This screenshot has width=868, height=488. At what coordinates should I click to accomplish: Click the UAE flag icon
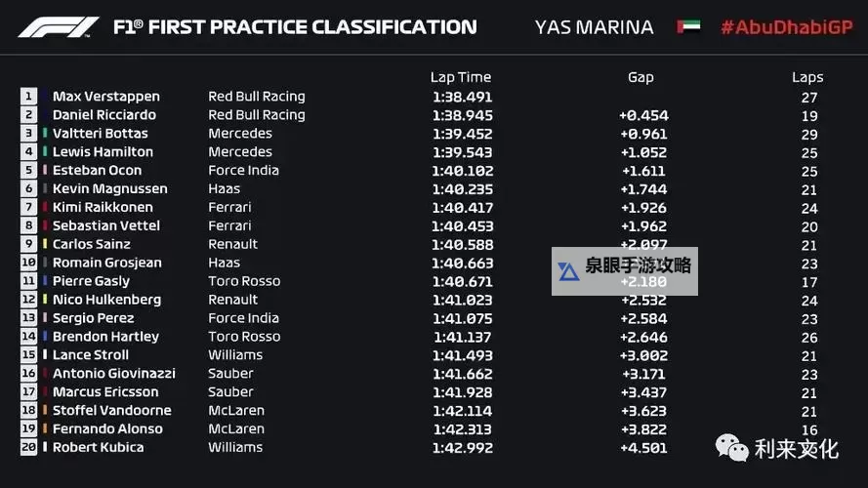(688, 27)
